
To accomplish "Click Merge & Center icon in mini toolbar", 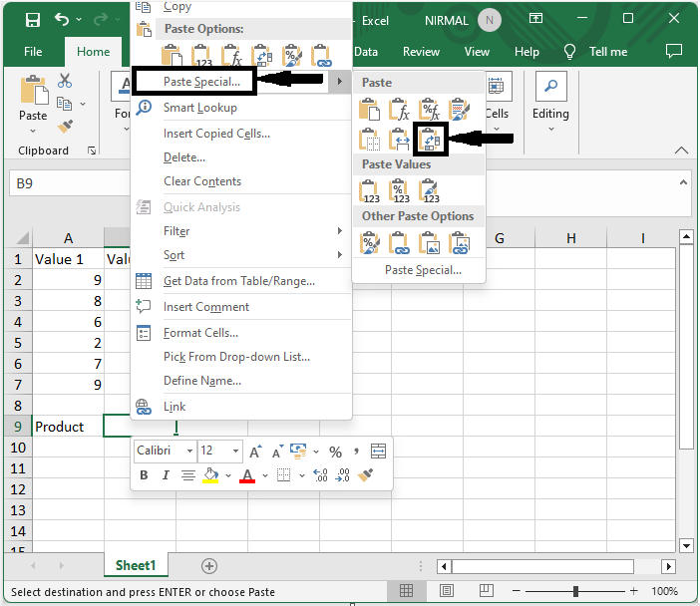I will click(x=378, y=452).
